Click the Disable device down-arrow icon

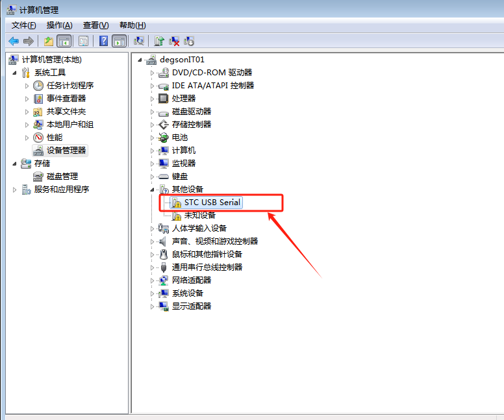click(x=189, y=41)
